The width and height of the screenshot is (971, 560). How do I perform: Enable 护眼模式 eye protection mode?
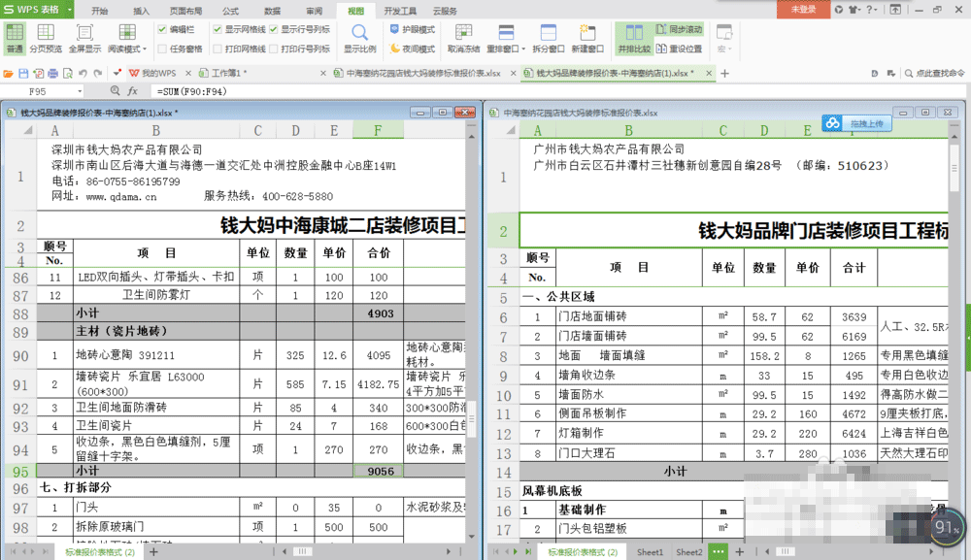[x=416, y=28]
